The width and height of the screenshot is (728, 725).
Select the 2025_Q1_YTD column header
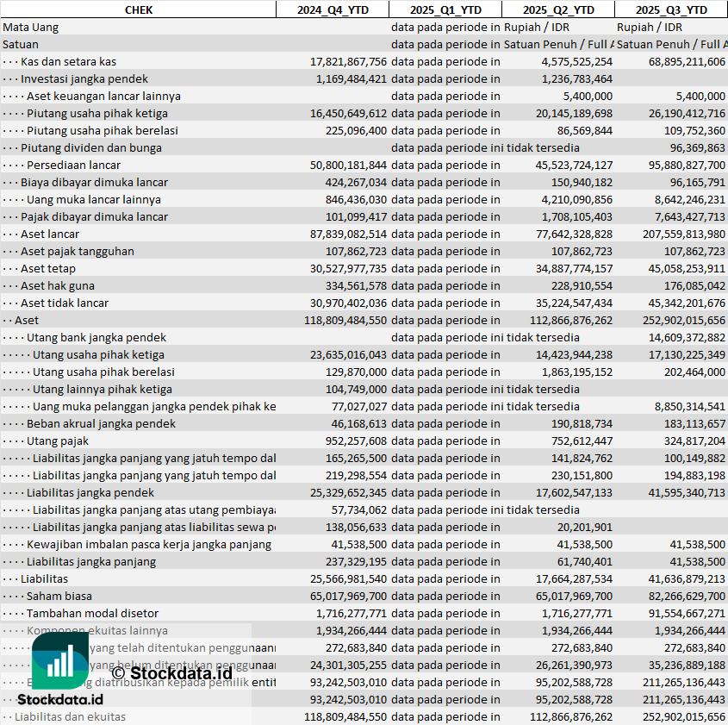click(x=445, y=9)
